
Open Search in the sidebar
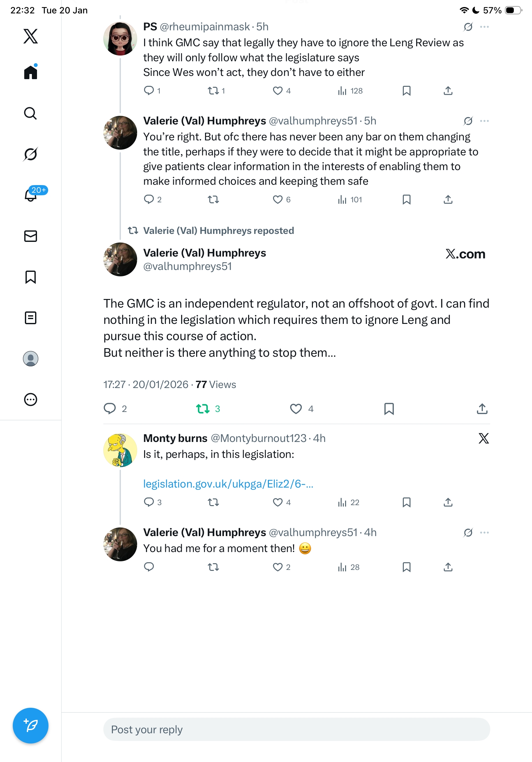[x=31, y=114]
